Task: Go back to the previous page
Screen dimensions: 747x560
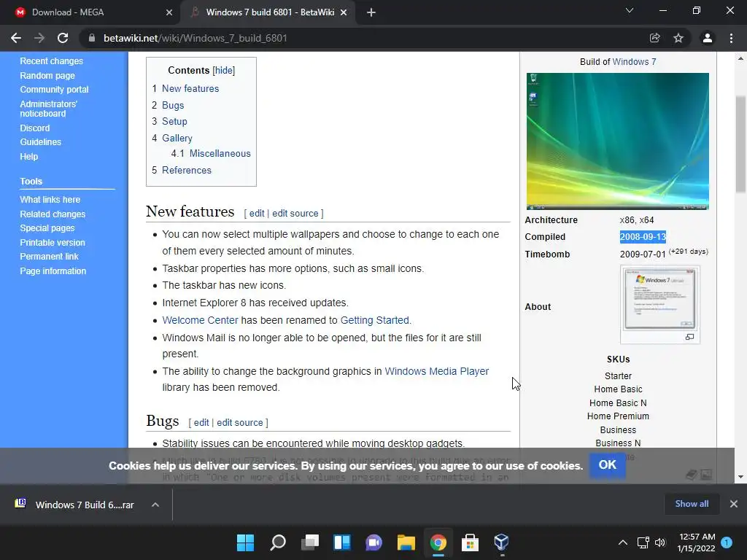Action: [x=16, y=38]
